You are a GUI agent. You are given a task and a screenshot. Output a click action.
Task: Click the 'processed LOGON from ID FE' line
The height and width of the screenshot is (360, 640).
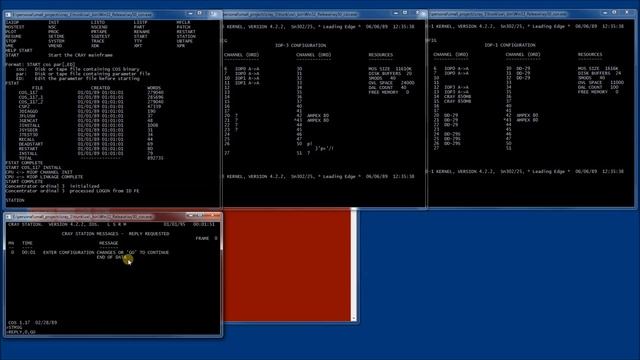(x=104, y=191)
